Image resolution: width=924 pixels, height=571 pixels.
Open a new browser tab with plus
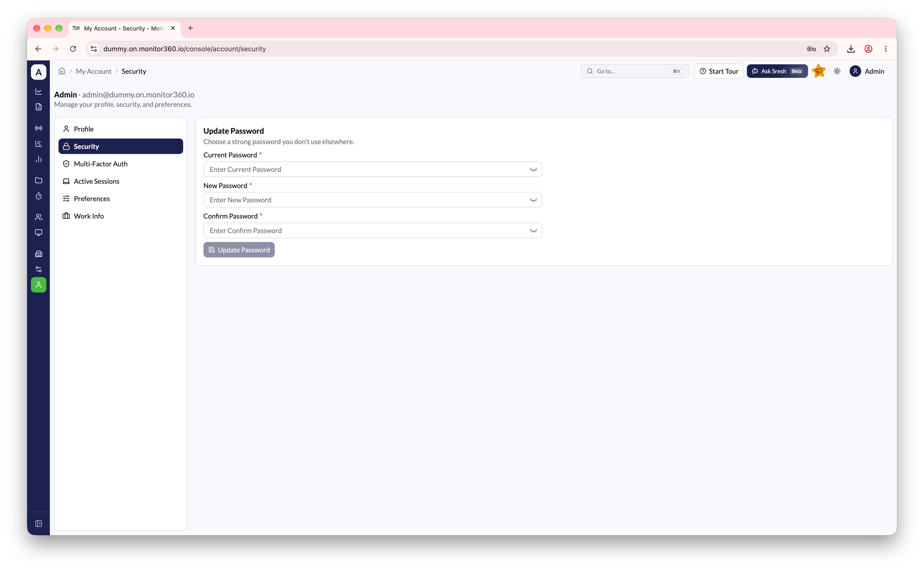coord(190,28)
